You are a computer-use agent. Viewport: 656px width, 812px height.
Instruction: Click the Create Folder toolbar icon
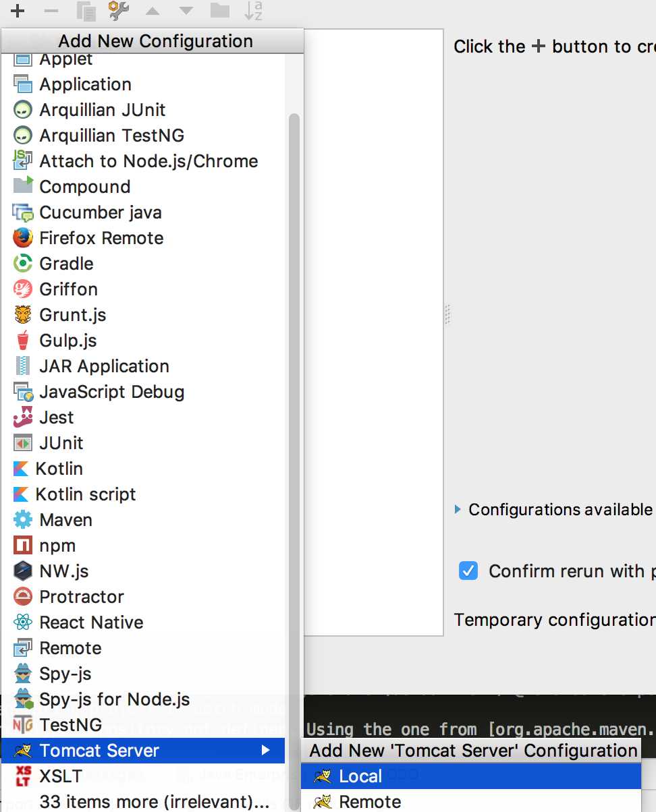coord(219,10)
